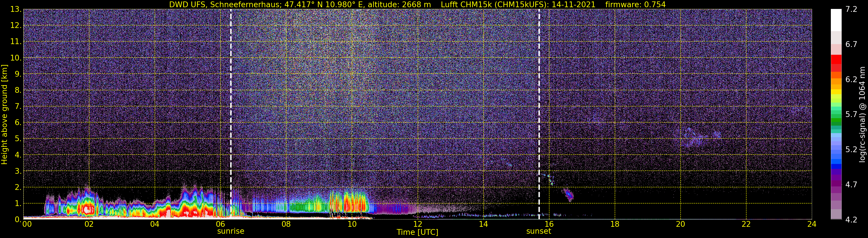Click the 7.2 colorbar tick value

pos(851,10)
